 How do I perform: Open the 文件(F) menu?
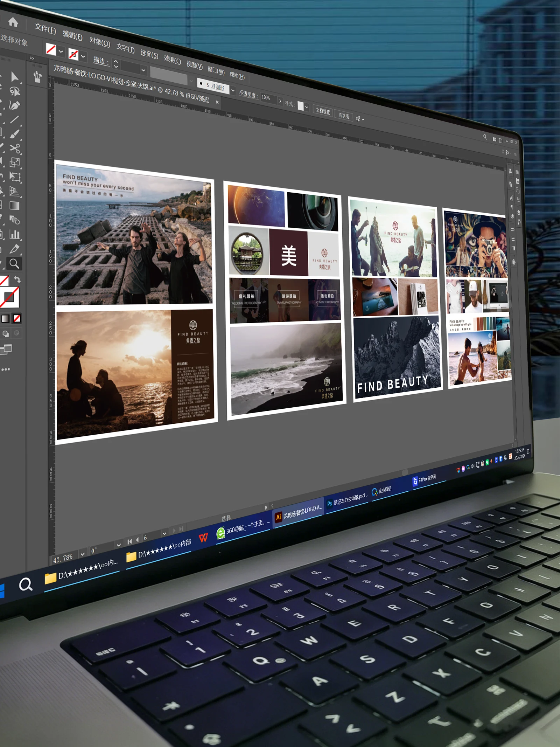tap(45, 29)
